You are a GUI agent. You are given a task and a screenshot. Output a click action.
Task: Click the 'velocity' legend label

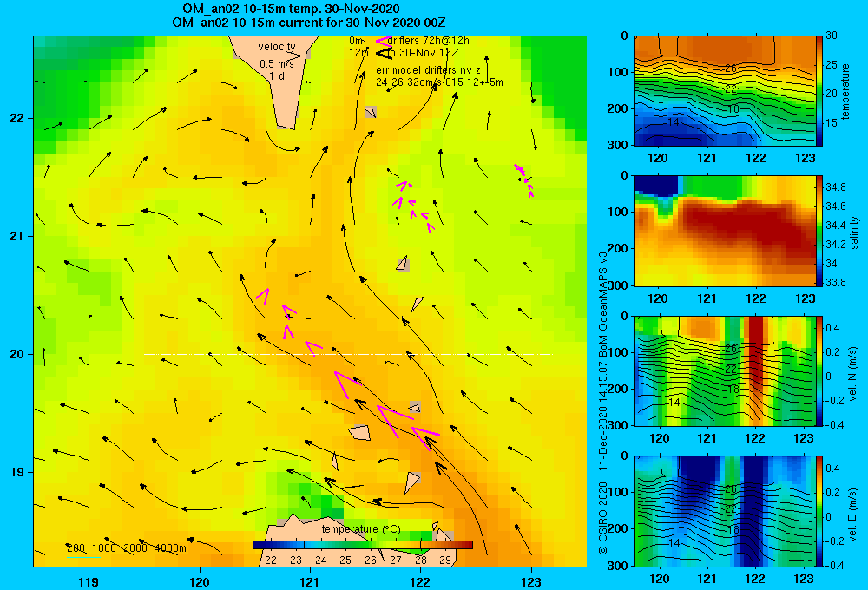pos(277,47)
